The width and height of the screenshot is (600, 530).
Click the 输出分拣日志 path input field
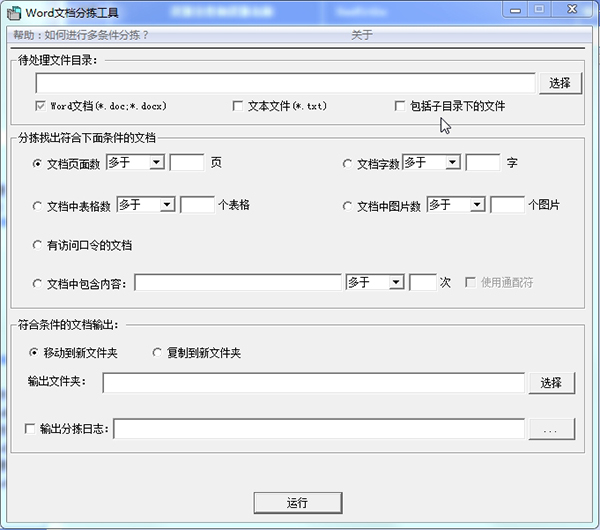point(319,429)
